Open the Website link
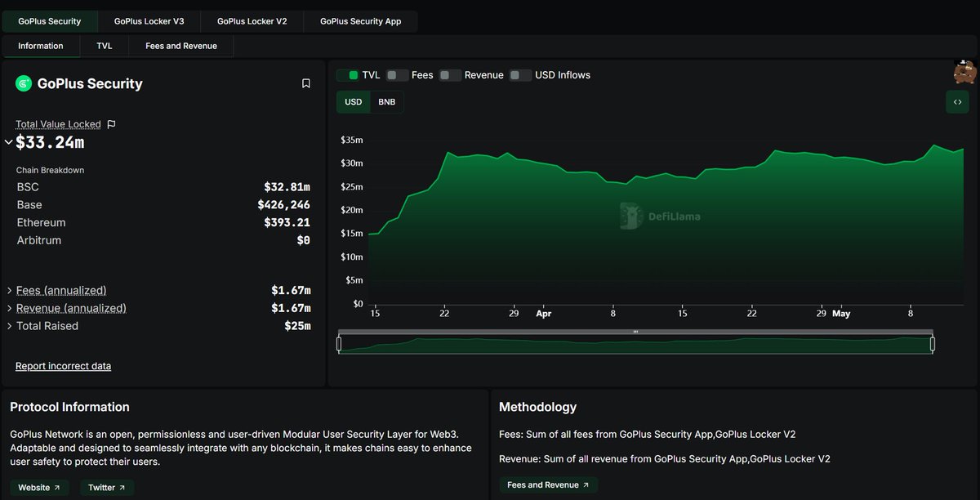 (x=39, y=488)
